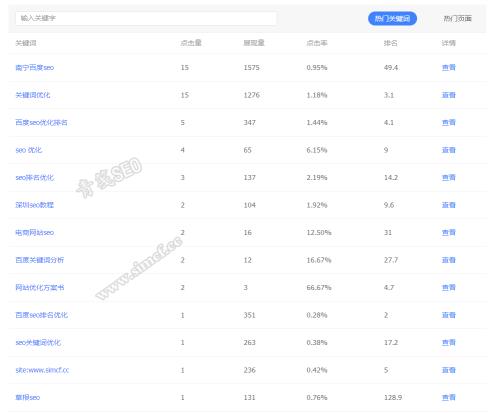Open the 关键词优化 keyword link

pyautogui.click(x=33, y=95)
